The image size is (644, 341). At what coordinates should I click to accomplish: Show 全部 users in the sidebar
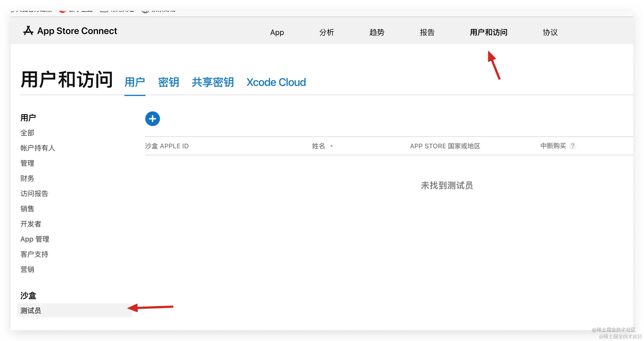point(27,133)
